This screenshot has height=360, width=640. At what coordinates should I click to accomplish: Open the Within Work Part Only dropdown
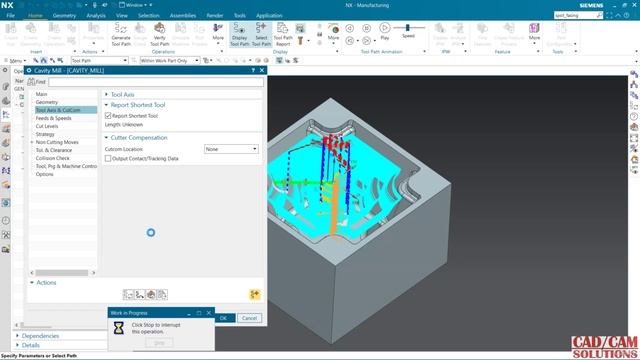[170, 60]
